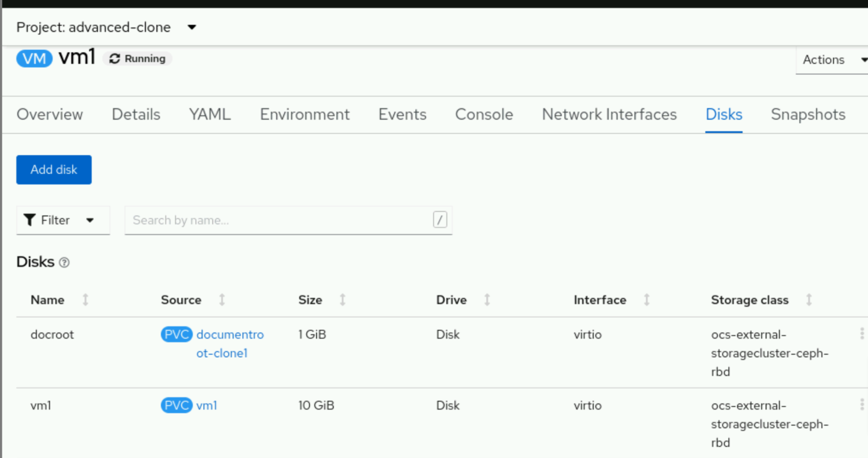Toggle sorting on the Name column
The height and width of the screenshot is (458, 868).
(x=86, y=300)
